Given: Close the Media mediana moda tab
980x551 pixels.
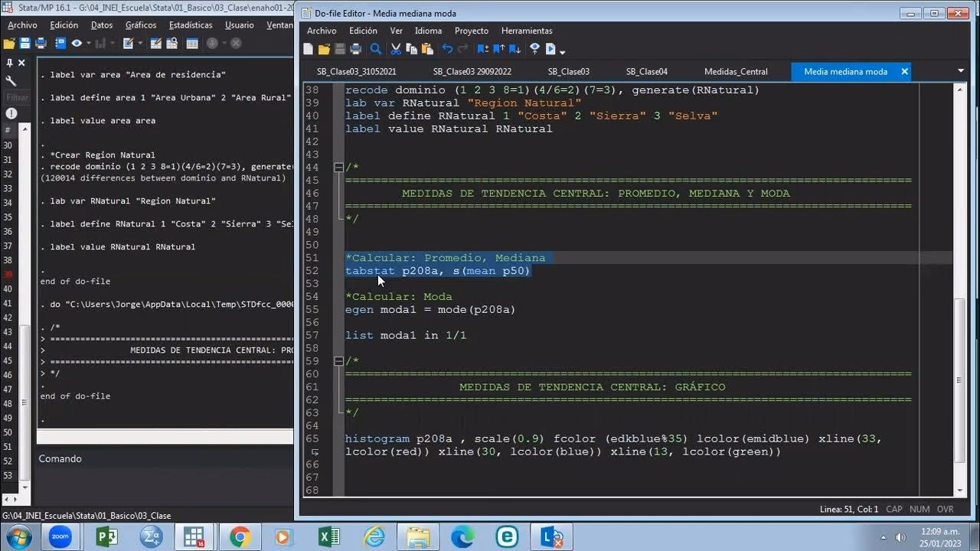Looking at the screenshot, I should (x=904, y=71).
